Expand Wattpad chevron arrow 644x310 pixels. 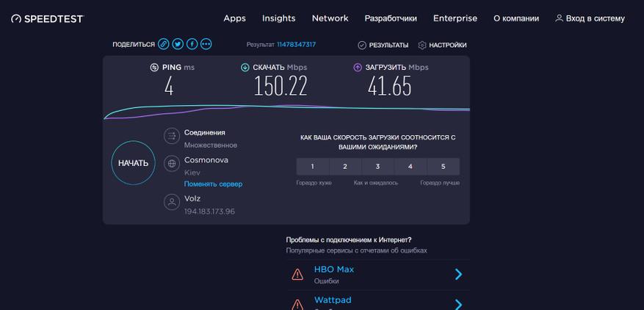coord(459,304)
